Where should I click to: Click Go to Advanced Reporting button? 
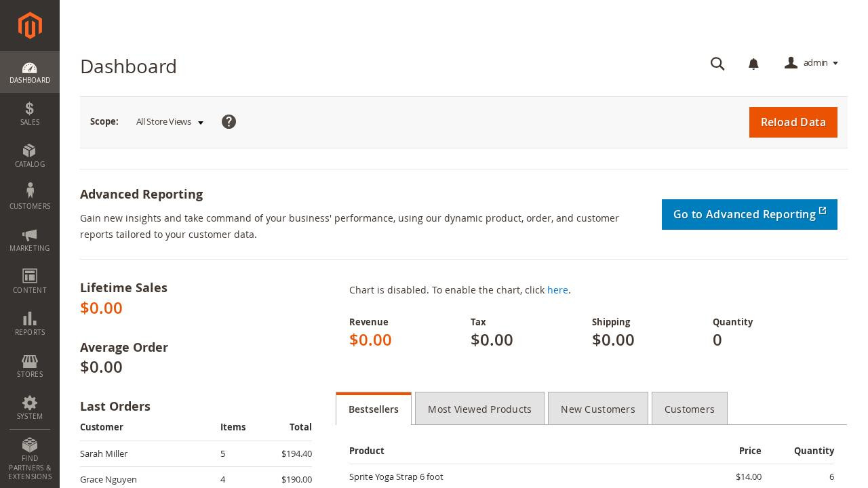[x=749, y=214]
